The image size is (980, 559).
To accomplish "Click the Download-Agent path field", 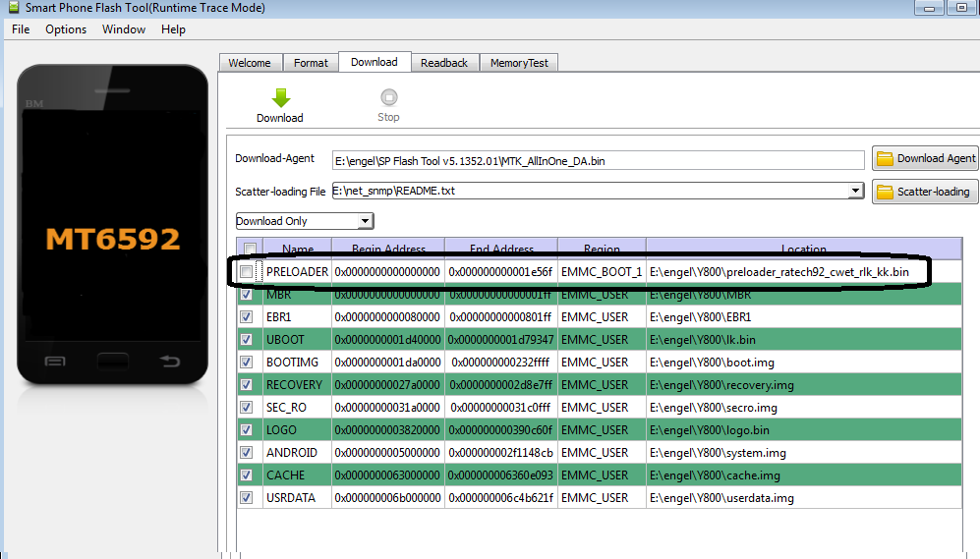I will pyautogui.click(x=597, y=160).
